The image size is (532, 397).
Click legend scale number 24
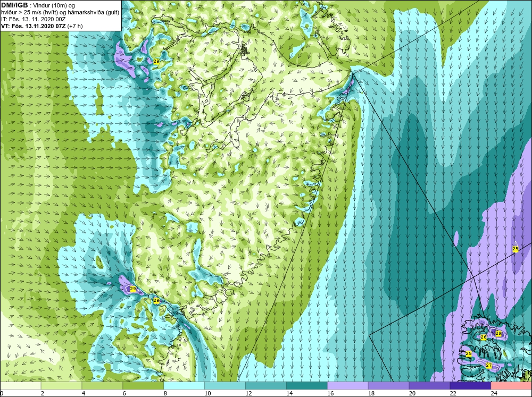click(494, 393)
